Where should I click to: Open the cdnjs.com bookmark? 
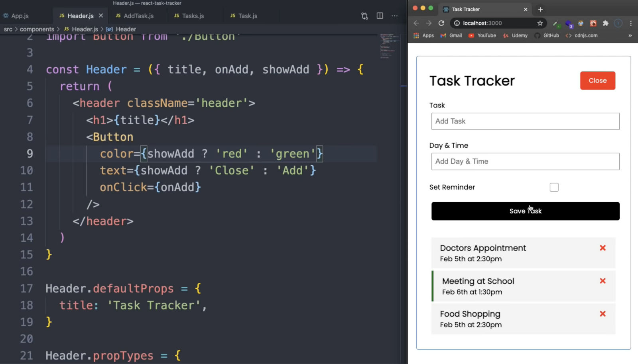(x=581, y=35)
